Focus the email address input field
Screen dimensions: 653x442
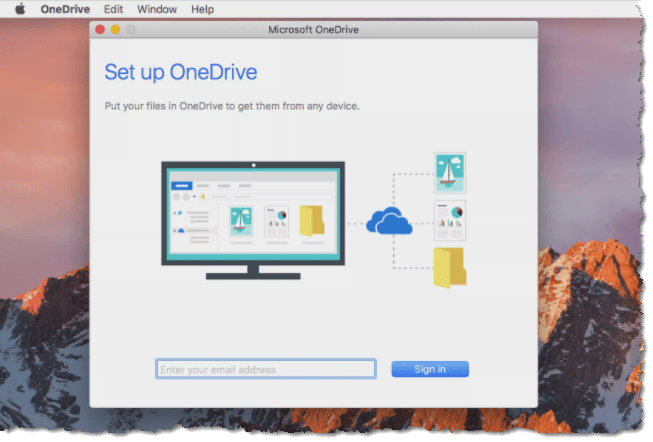[x=266, y=369]
